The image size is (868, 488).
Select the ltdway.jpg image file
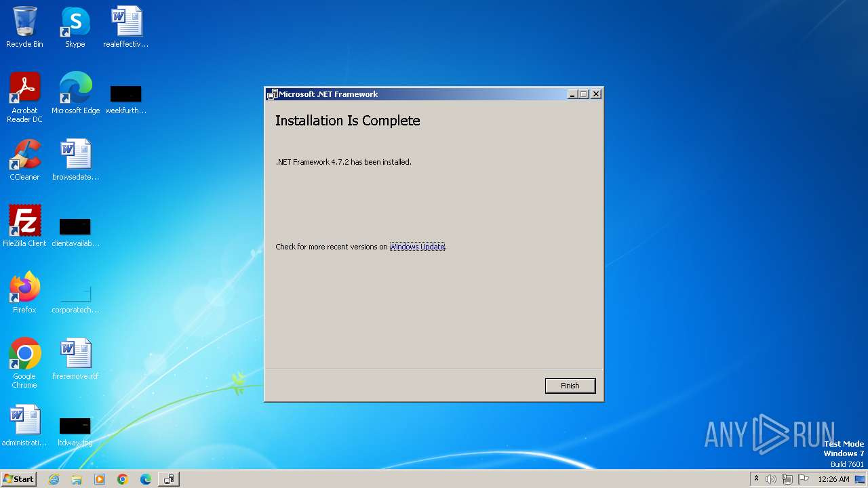75,431
